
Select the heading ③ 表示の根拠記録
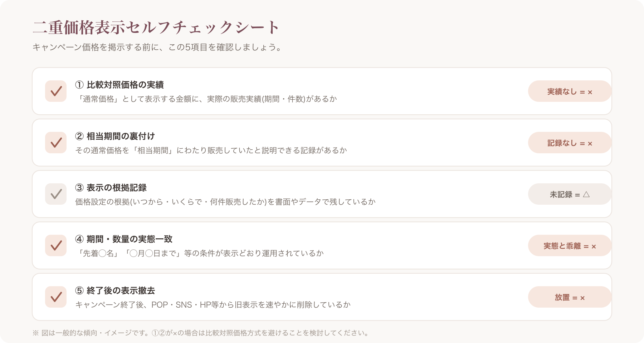111,188
